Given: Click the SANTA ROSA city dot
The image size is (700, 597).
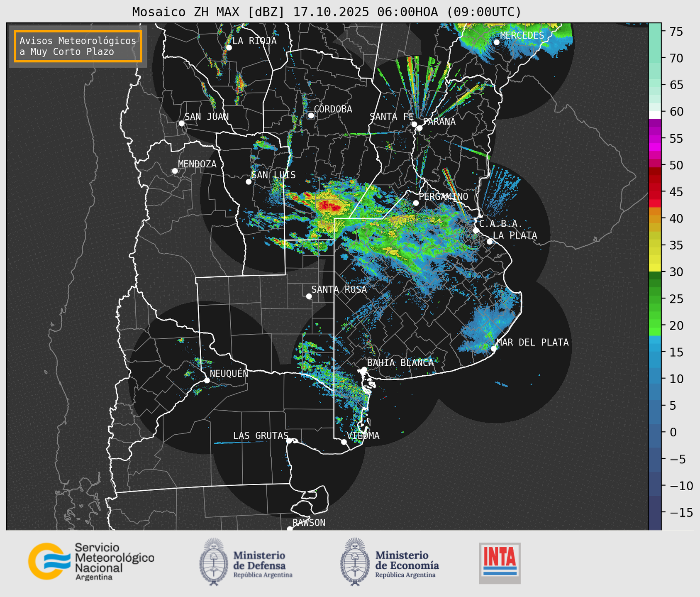Looking at the screenshot, I should click(x=309, y=296).
